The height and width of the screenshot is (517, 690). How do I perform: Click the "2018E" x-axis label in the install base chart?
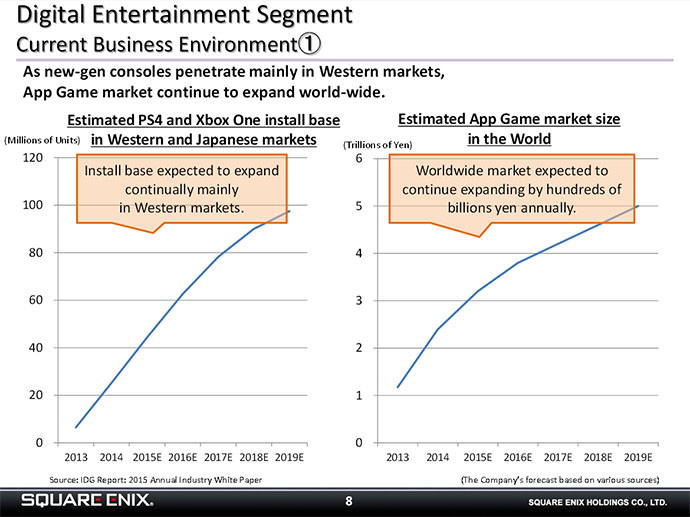coord(254,458)
